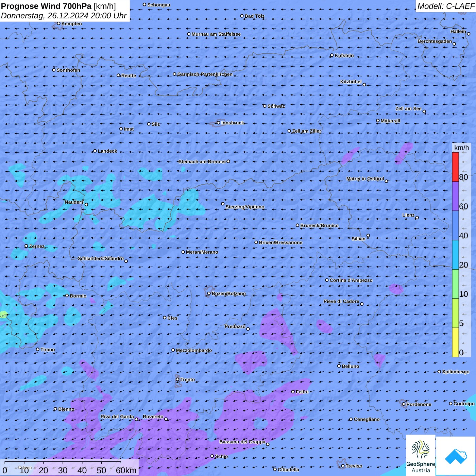The image size is (476, 476).
Task: Click the Cortina d'Ampezzo location dot
Action: (x=327, y=280)
